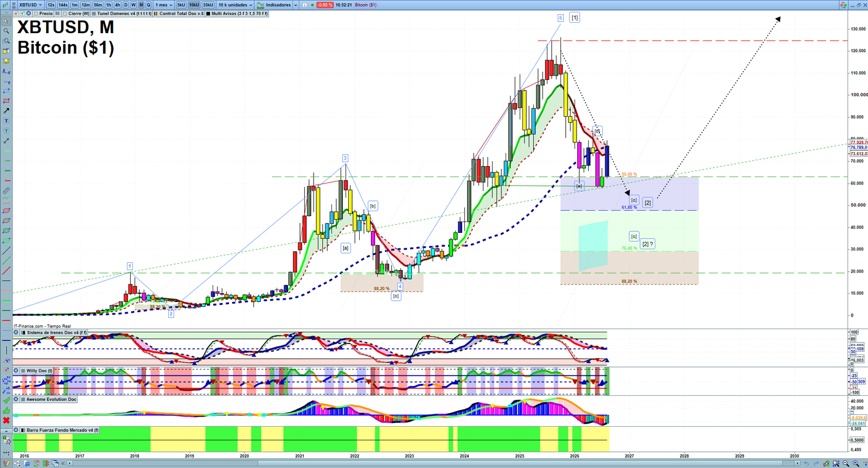868x468 pixels.
Task: Toggle the weekly W timeframe button
Action: (x=133, y=5)
